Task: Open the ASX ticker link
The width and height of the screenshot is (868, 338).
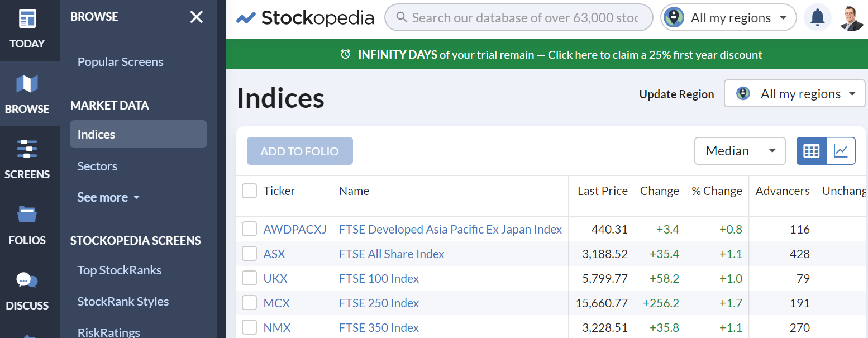Action: tap(274, 254)
